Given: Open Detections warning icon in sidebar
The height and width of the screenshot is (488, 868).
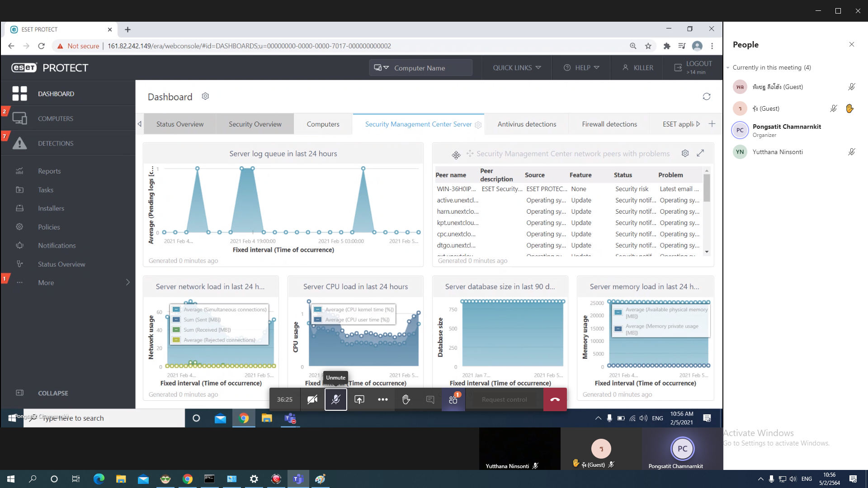Looking at the screenshot, I should point(19,143).
